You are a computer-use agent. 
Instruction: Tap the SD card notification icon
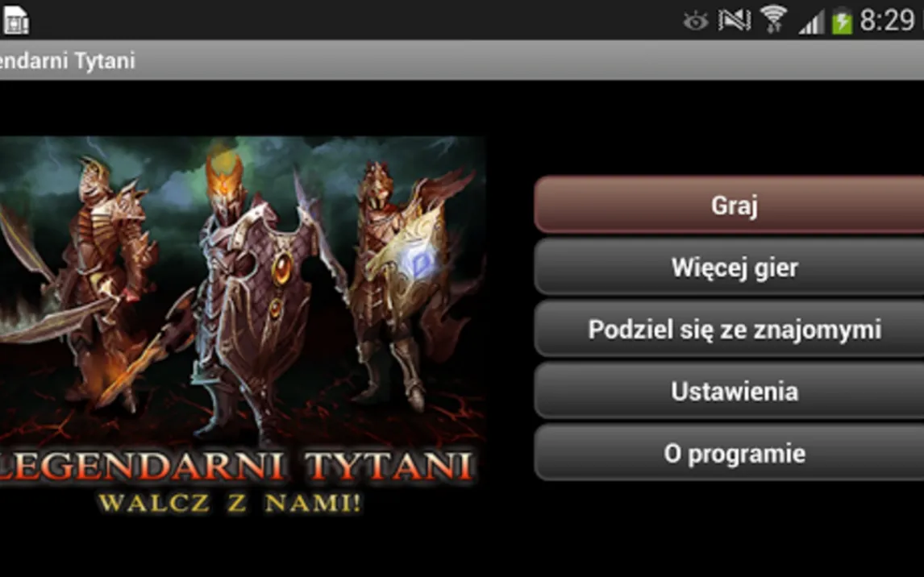tap(16, 21)
